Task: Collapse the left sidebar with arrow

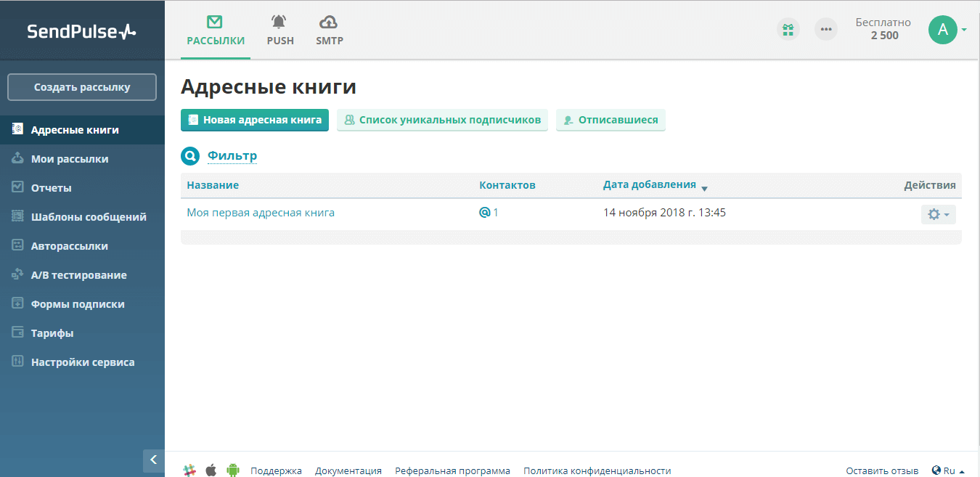Action: pyautogui.click(x=153, y=460)
